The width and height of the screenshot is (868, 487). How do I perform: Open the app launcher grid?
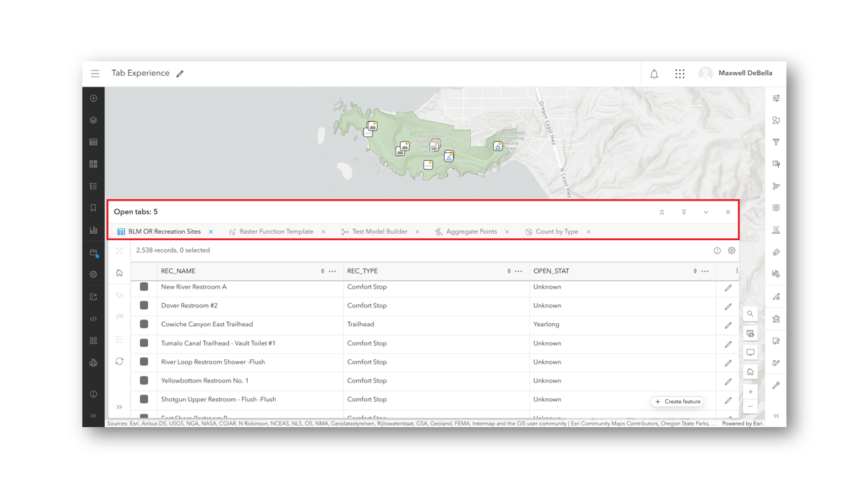click(680, 74)
